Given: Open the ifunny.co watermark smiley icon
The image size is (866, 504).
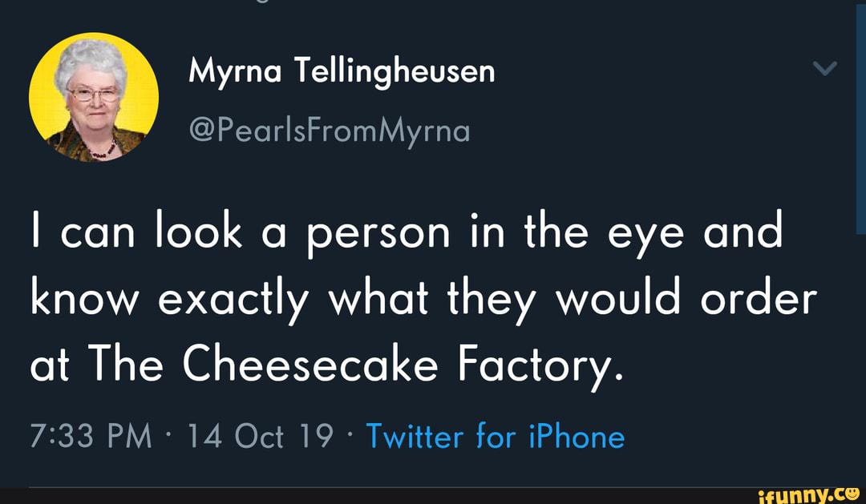Looking at the screenshot, I should pos(852,494).
